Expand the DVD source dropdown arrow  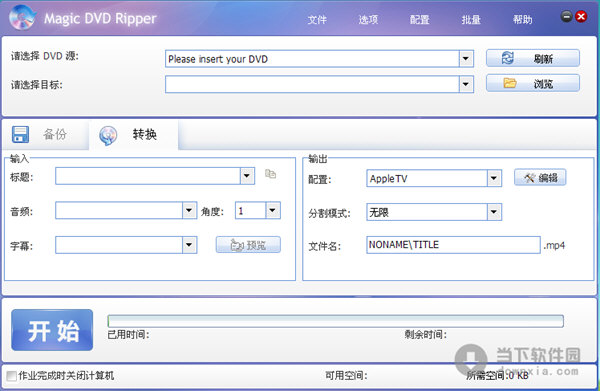click(x=466, y=59)
